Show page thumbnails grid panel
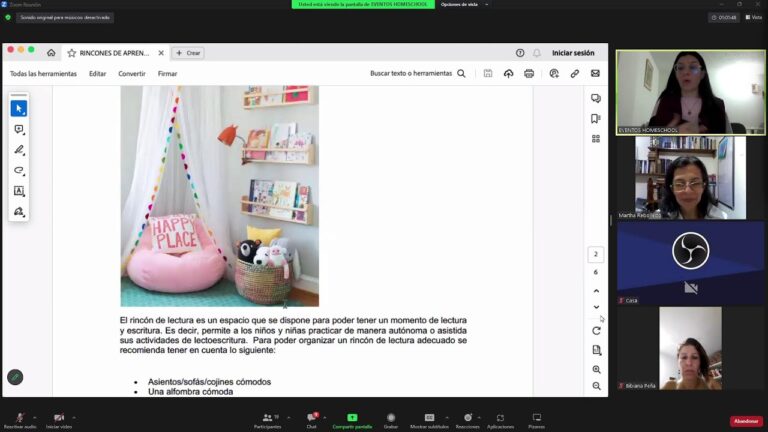Image resolution: width=768 pixels, height=432 pixels. point(596,139)
